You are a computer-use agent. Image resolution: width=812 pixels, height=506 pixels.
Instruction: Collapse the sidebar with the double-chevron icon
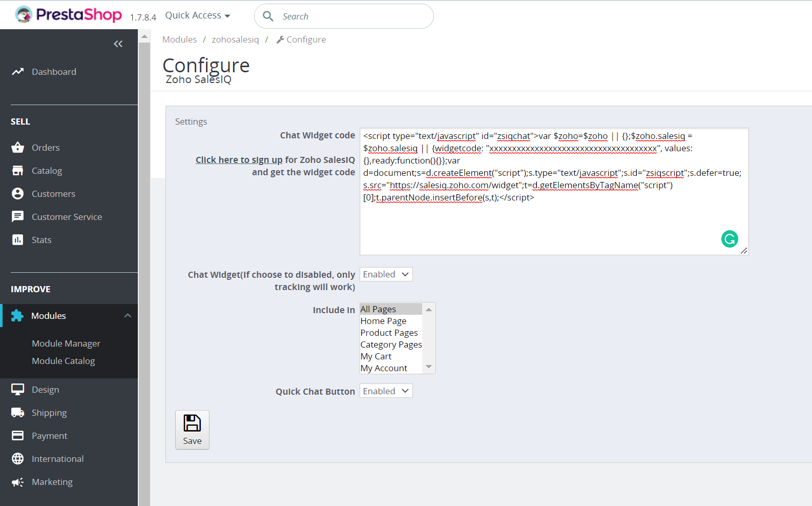[x=118, y=44]
